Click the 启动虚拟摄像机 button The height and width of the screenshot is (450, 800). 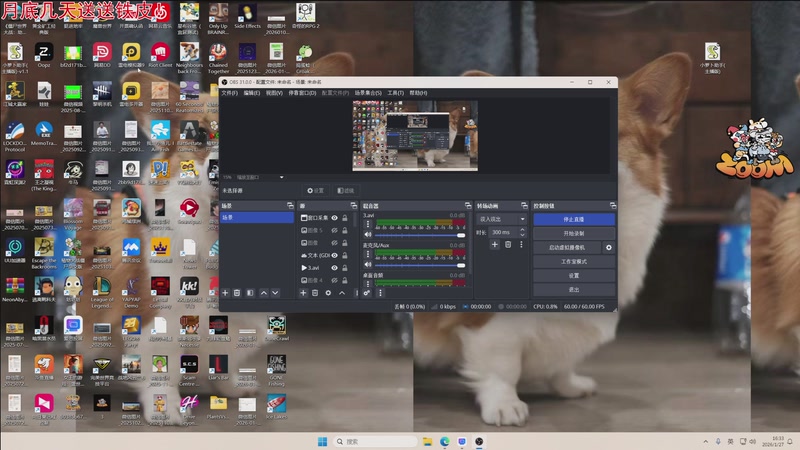[x=567, y=247]
